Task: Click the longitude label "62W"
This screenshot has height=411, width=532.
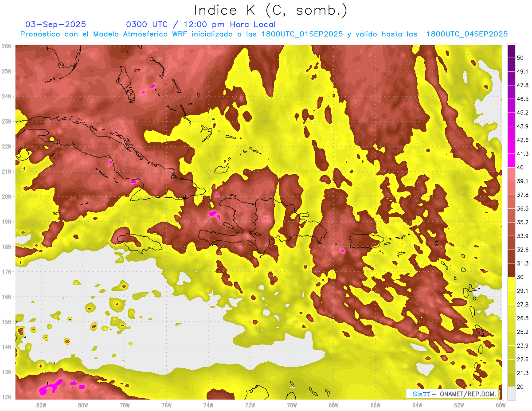Action: pyautogui.click(x=459, y=405)
